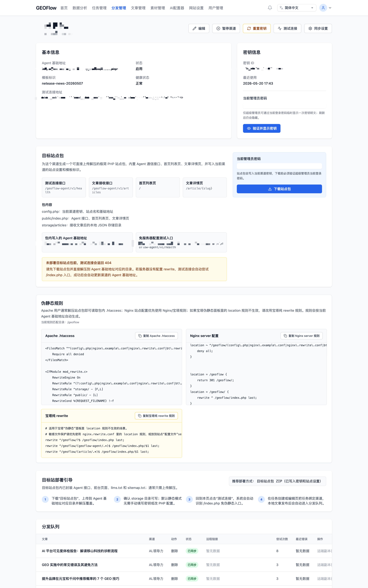Focus admin password field in 密钥信息 card

point(285,106)
